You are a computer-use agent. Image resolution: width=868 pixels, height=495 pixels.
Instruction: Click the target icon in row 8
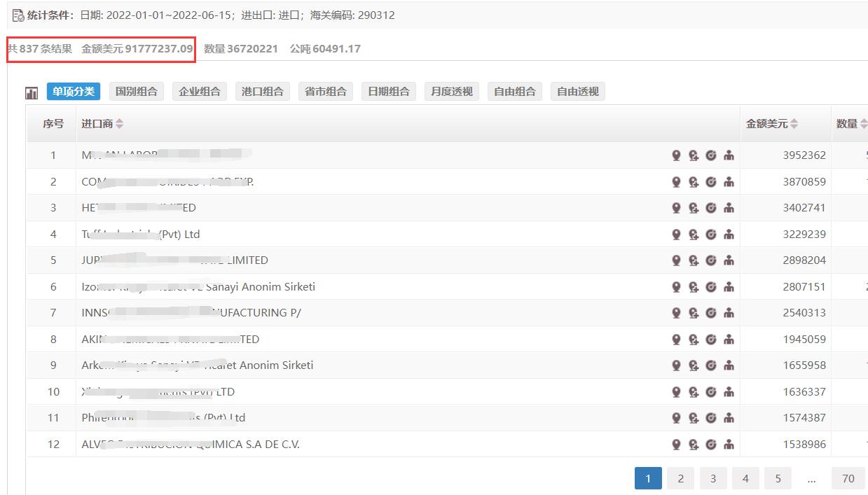tap(711, 340)
